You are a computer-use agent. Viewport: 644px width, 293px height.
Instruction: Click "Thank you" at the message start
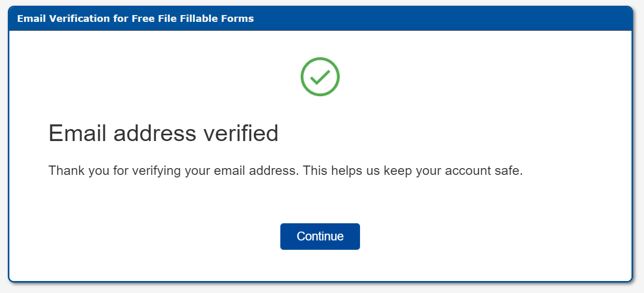click(78, 171)
